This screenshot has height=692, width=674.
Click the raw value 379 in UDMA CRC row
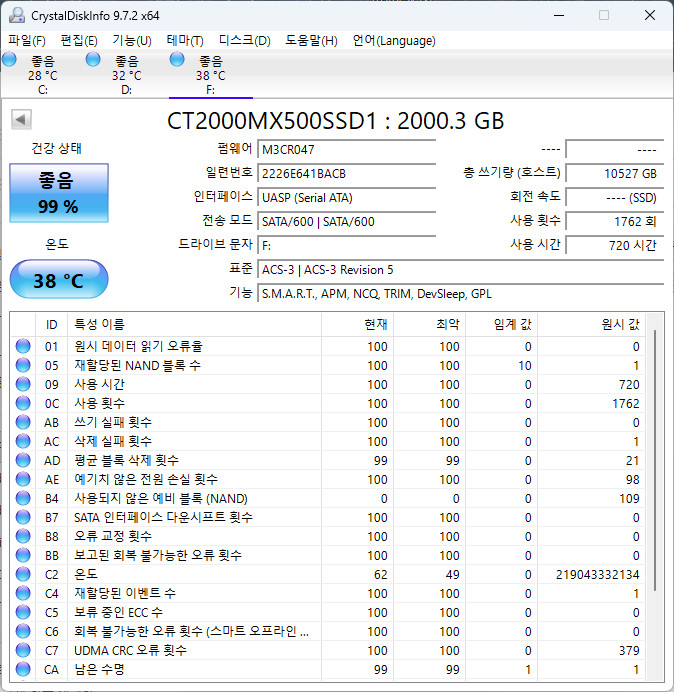629,651
